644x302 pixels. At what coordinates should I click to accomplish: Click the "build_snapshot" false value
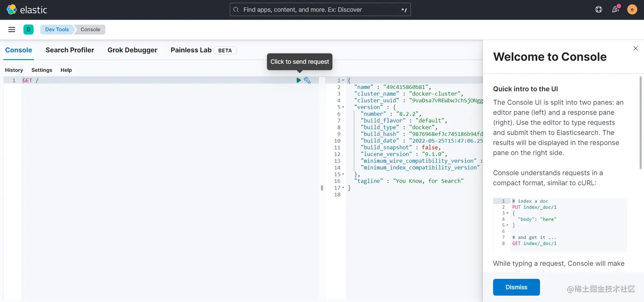coord(430,147)
